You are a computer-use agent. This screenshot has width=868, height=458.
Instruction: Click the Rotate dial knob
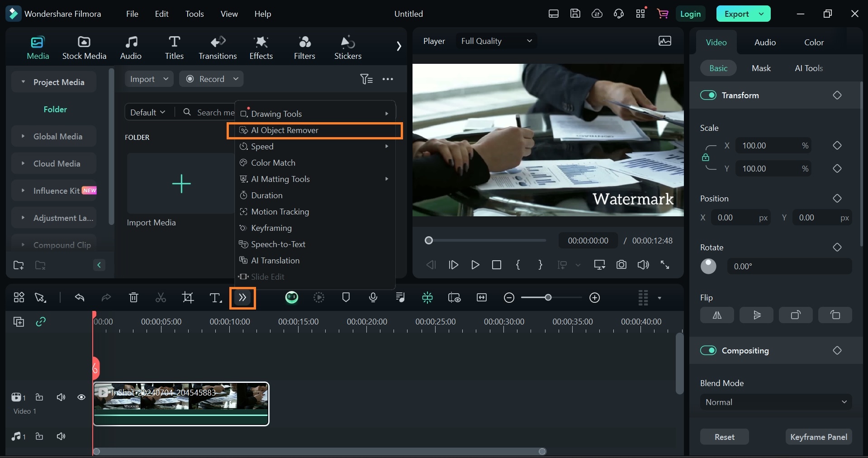[x=708, y=266]
